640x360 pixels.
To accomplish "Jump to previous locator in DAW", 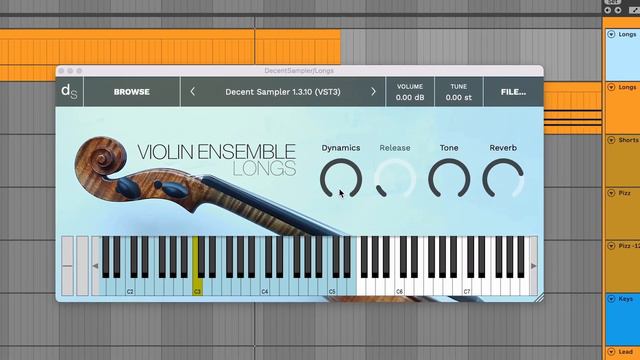I will click(608, 10).
